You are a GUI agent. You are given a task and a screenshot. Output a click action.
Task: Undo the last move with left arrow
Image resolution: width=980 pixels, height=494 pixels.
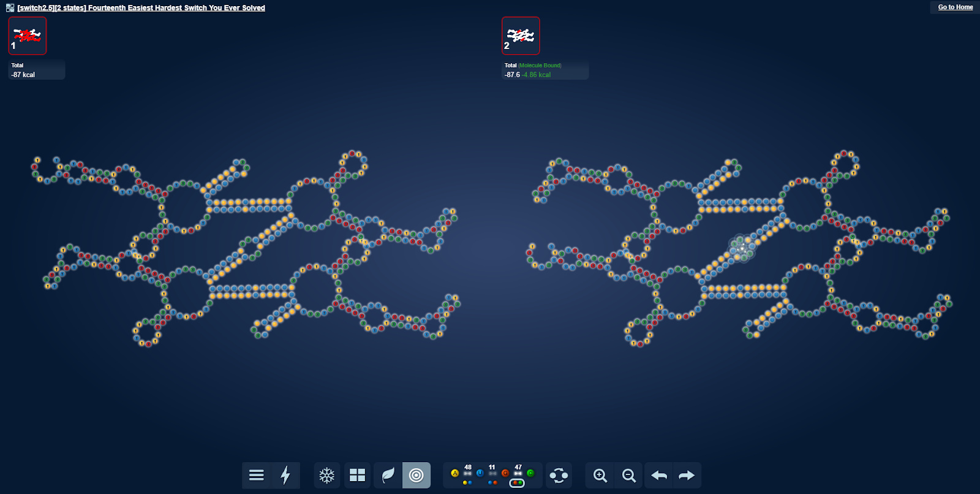[x=659, y=475]
